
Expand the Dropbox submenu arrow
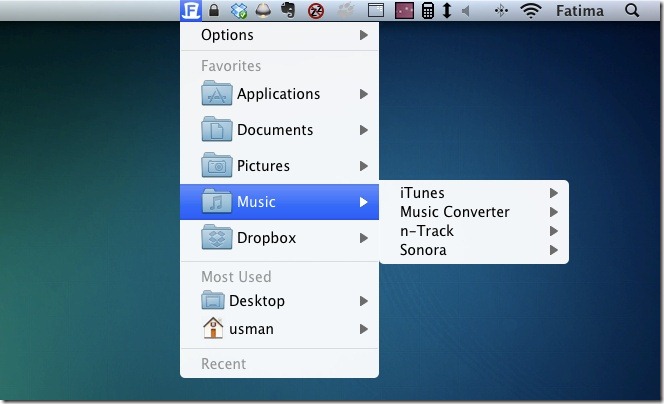tap(363, 238)
